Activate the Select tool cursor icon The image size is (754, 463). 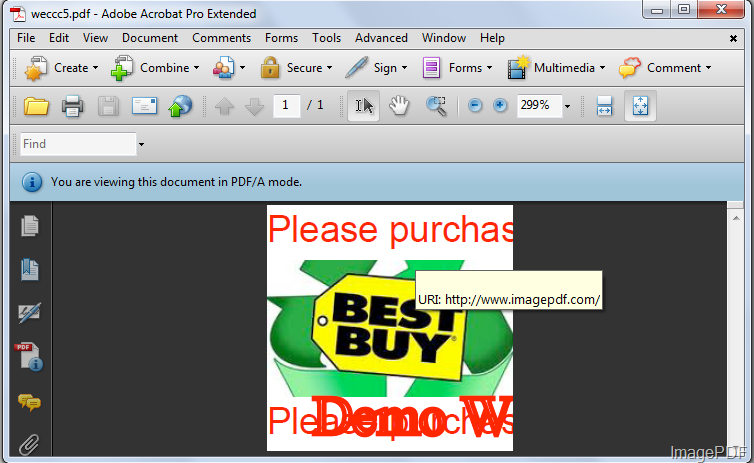[x=364, y=106]
